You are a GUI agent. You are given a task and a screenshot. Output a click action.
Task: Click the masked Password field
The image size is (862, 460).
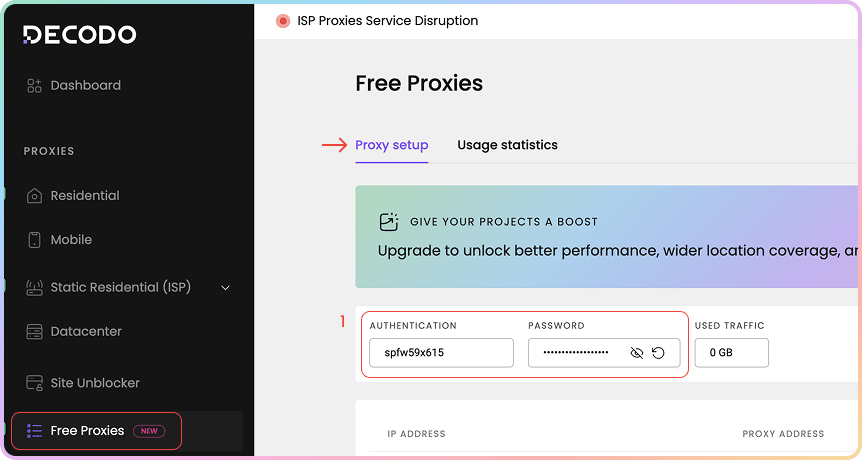(x=604, y=353)
